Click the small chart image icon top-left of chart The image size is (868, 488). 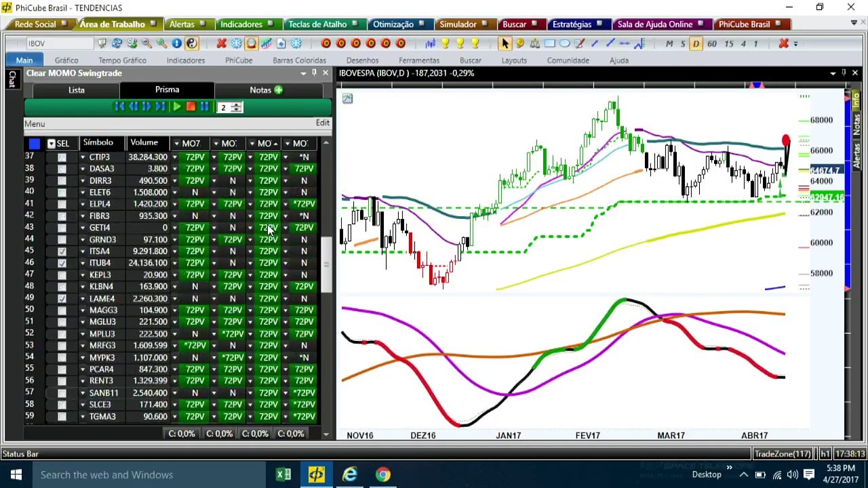coord(347,99)
